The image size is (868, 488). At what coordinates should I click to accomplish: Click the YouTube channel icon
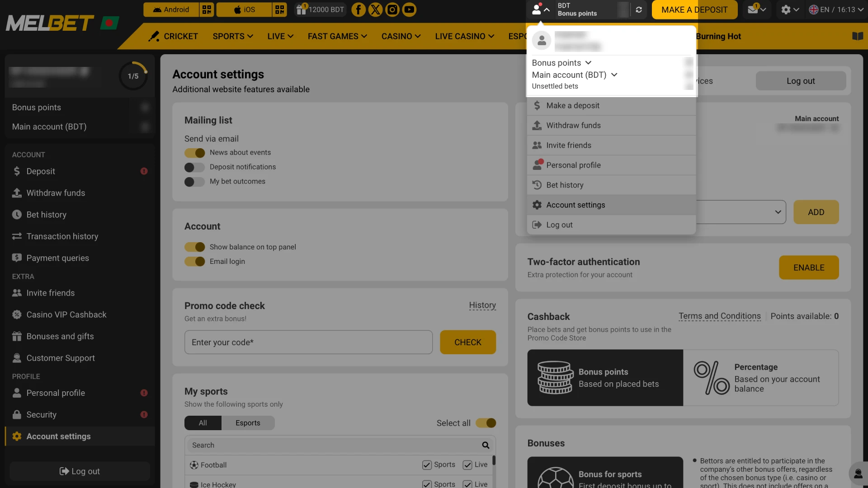[x=409, y=9]
